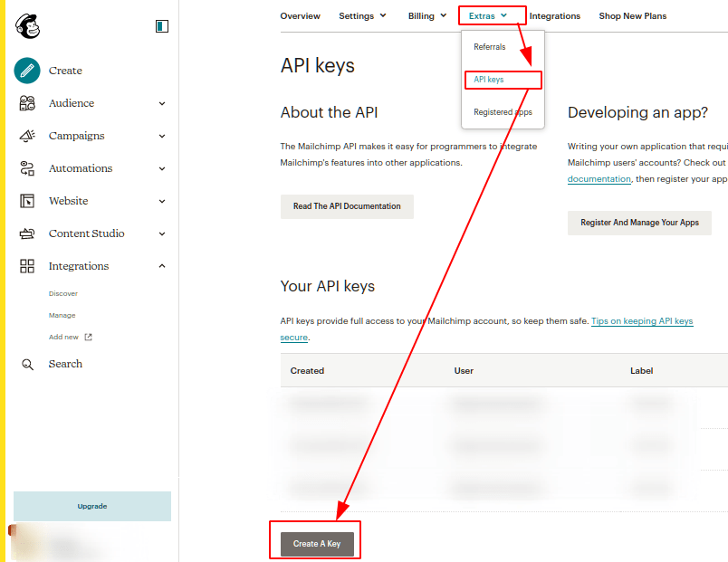
Task: Click the Create A Key button
Action: (x=317, y=544)
